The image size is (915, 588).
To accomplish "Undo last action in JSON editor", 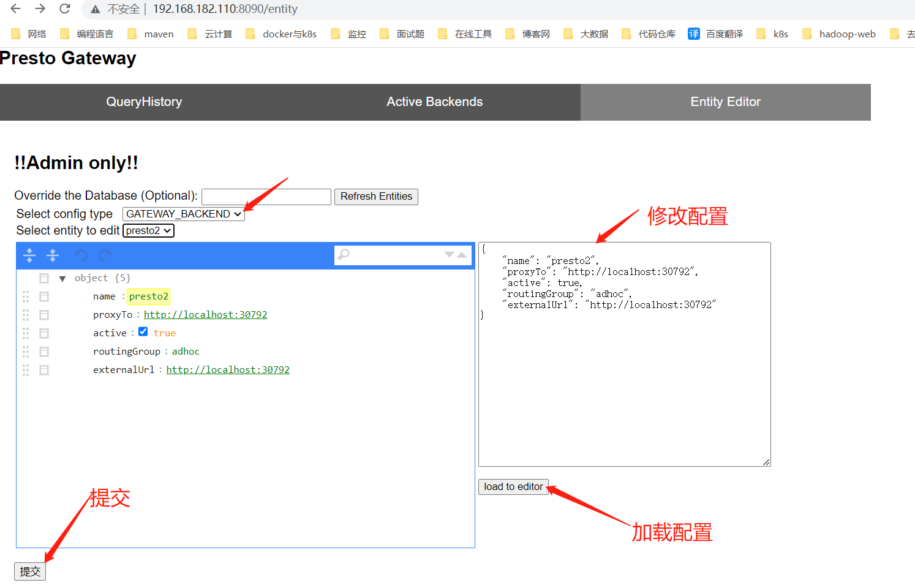I will click(x=81, y=255).
